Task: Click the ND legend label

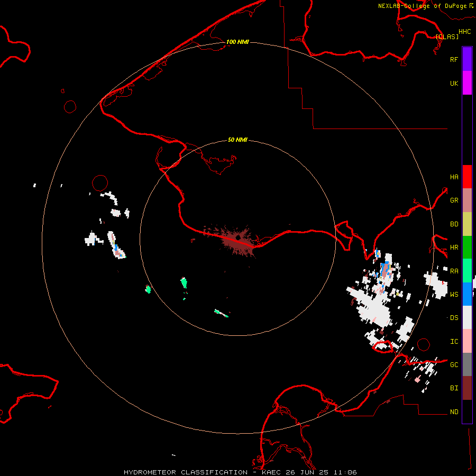Action: pyautogui.click(x=454, y=412)
